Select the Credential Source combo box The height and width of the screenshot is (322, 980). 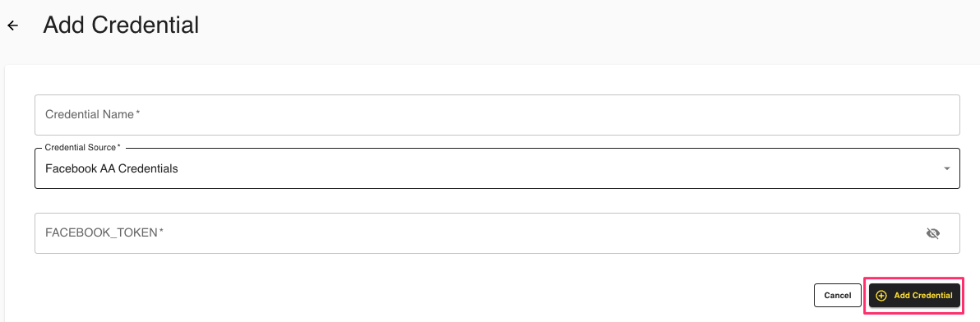tap(497, 168)
